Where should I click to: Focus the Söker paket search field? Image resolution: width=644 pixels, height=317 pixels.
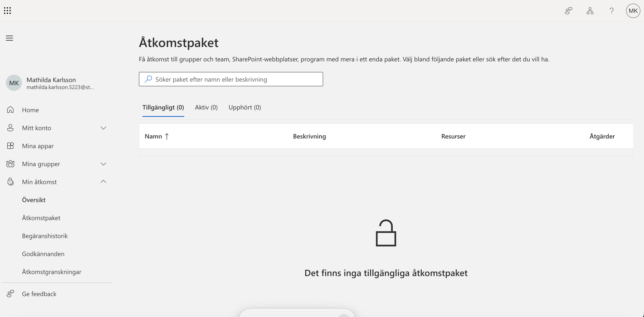pyautogui.click(x=231, y=79)
